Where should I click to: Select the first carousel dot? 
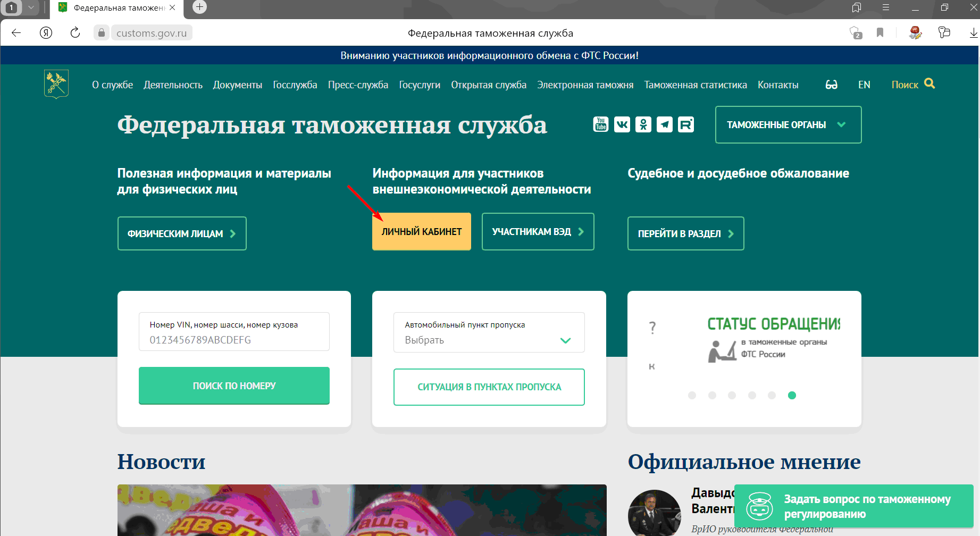click(x=692, y=395)
